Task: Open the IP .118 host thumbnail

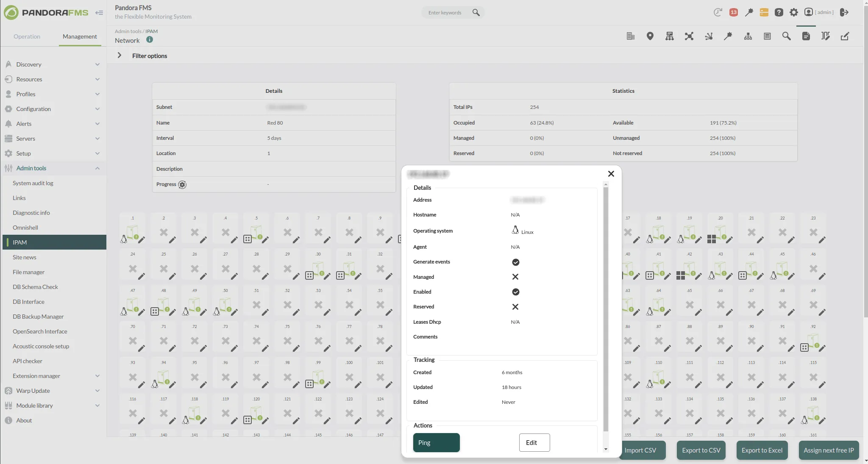Action: coord(194,413)
